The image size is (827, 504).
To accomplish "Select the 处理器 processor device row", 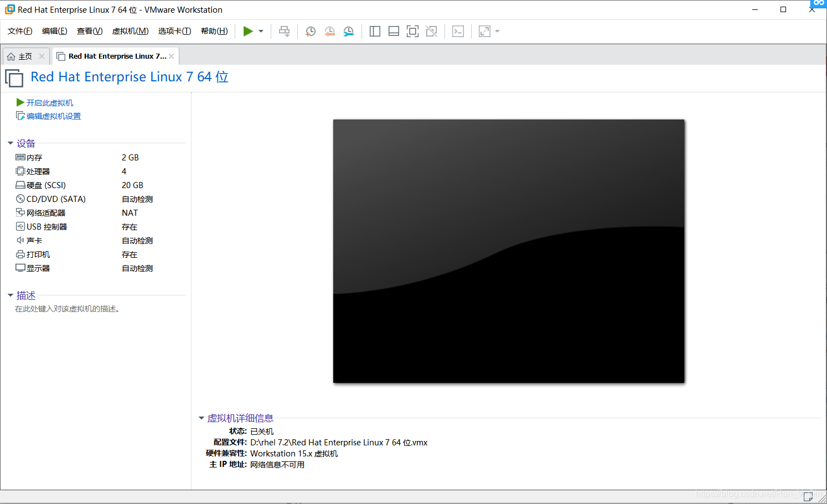I will 100,172.
